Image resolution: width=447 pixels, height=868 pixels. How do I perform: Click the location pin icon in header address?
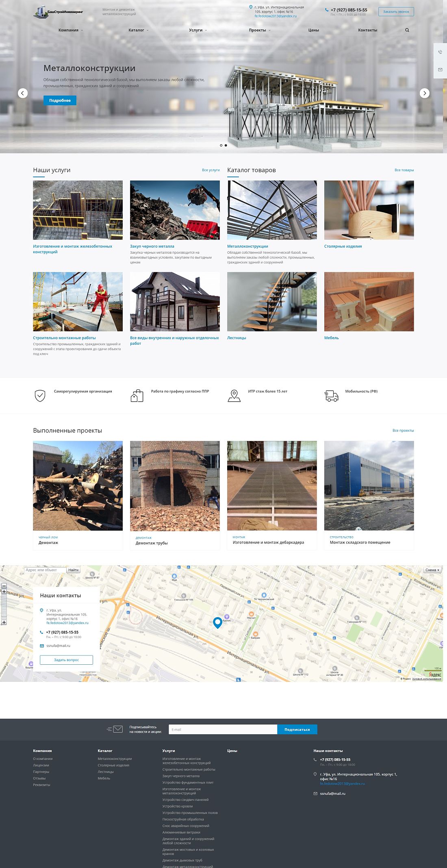click(x=251, y=7)
